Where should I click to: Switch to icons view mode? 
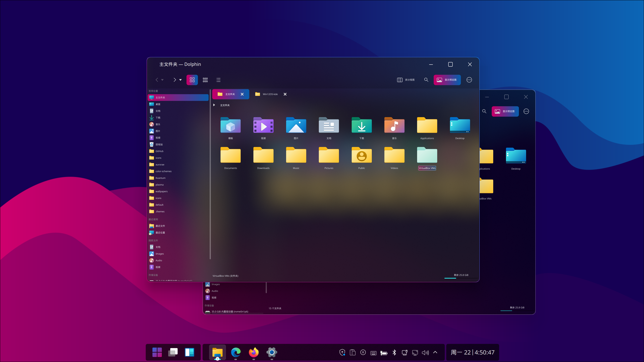click(192, 80)
